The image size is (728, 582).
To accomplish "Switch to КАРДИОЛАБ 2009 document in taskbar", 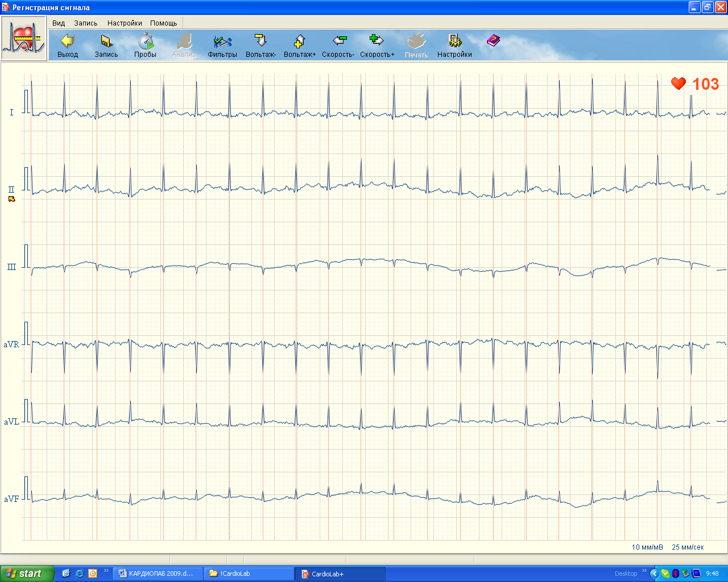I will click(156, 573).
